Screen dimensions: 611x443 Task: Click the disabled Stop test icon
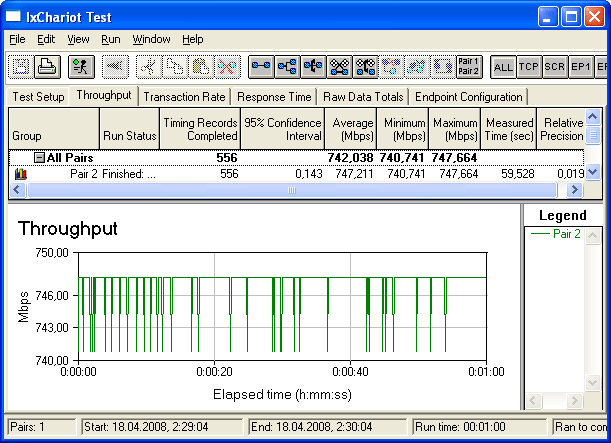point(115,67)
